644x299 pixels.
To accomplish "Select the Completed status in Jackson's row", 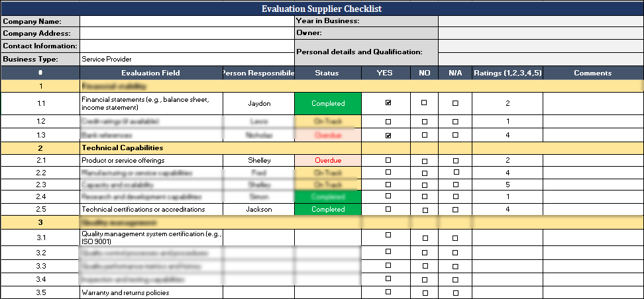I will [x=328, y=209].
